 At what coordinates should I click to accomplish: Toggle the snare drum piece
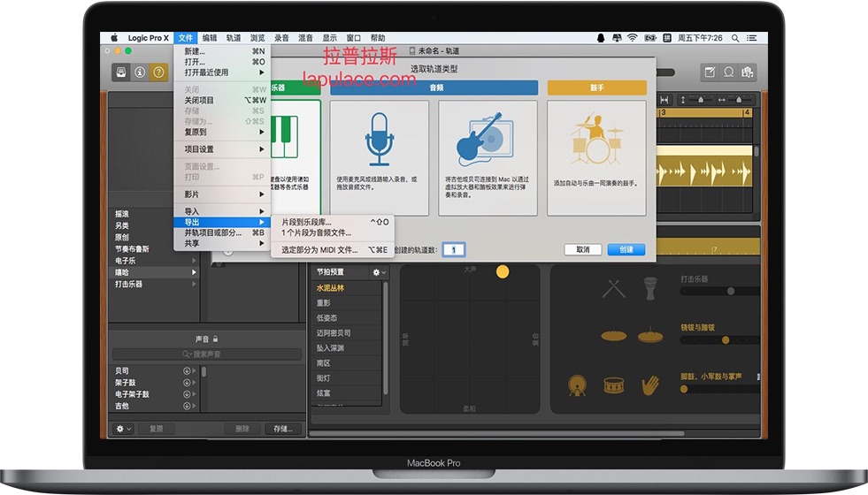coord(613,385)
